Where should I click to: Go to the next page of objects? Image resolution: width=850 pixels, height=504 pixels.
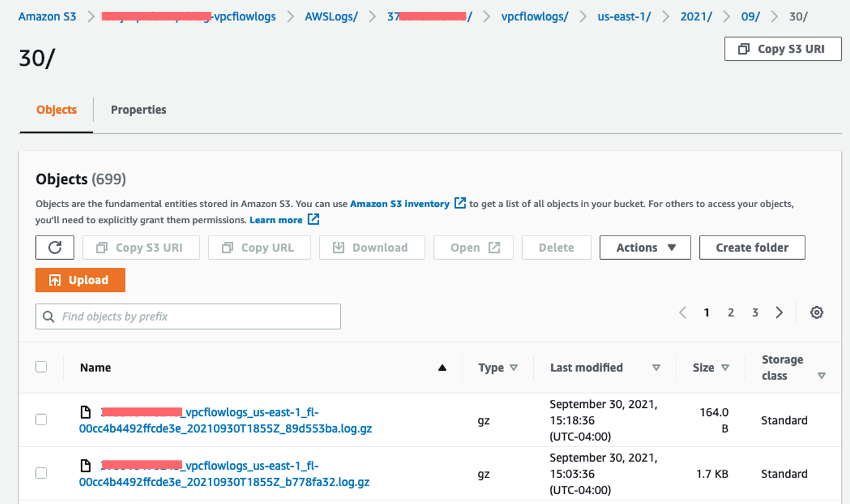pos(779,312)
